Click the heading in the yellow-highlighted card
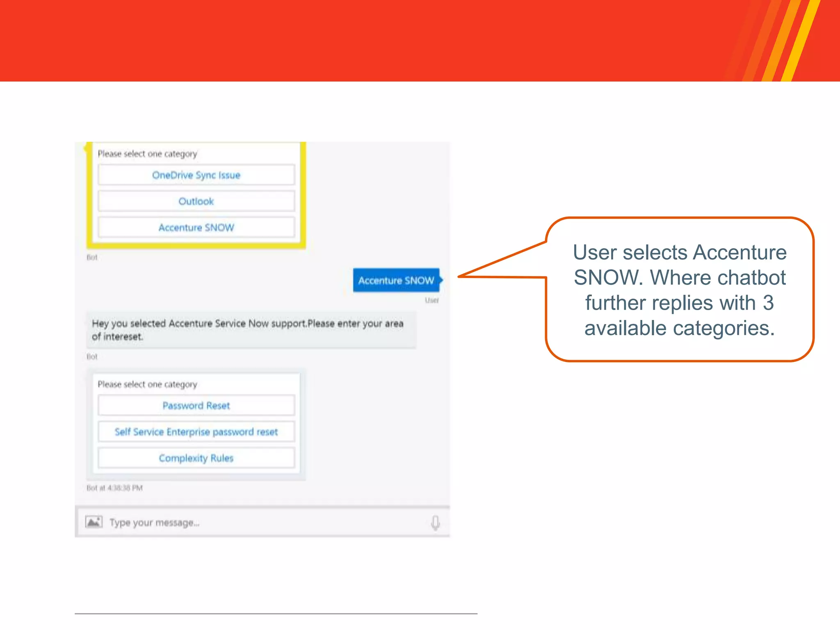840x630 pixels. point(147,154)
